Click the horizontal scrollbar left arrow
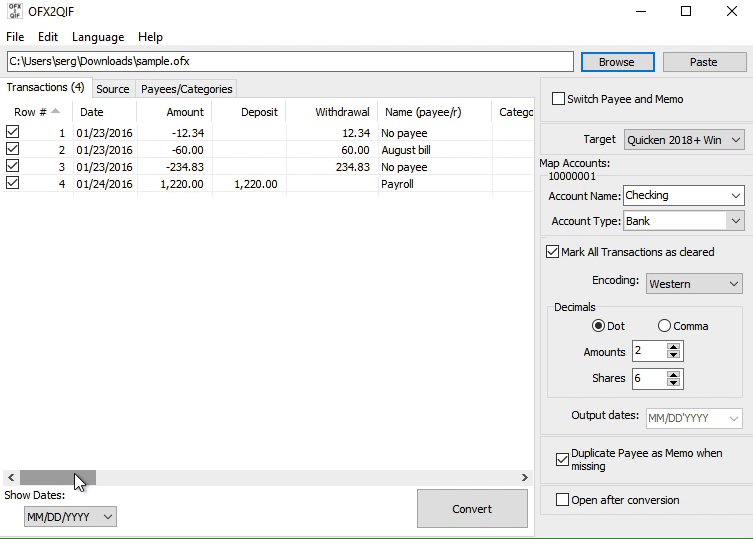Screen dimensions: 753x539 (11, 478)
